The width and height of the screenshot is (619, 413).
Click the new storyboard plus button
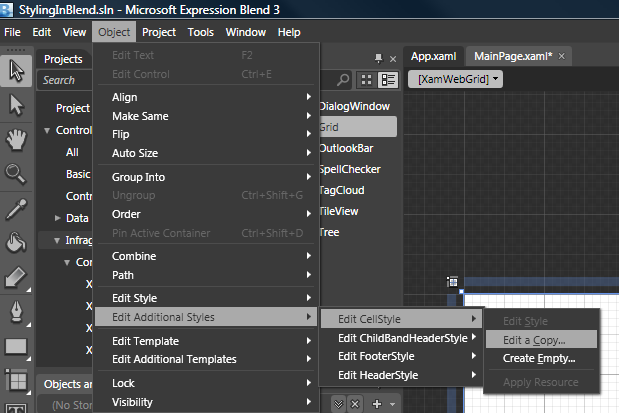tap(377, 404)
